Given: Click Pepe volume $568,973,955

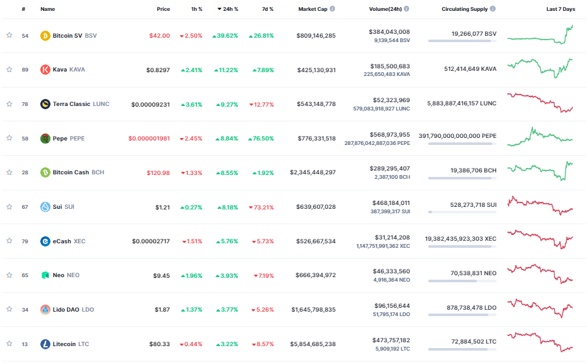Looking at the screenshot, I should [x=390, y=135].
